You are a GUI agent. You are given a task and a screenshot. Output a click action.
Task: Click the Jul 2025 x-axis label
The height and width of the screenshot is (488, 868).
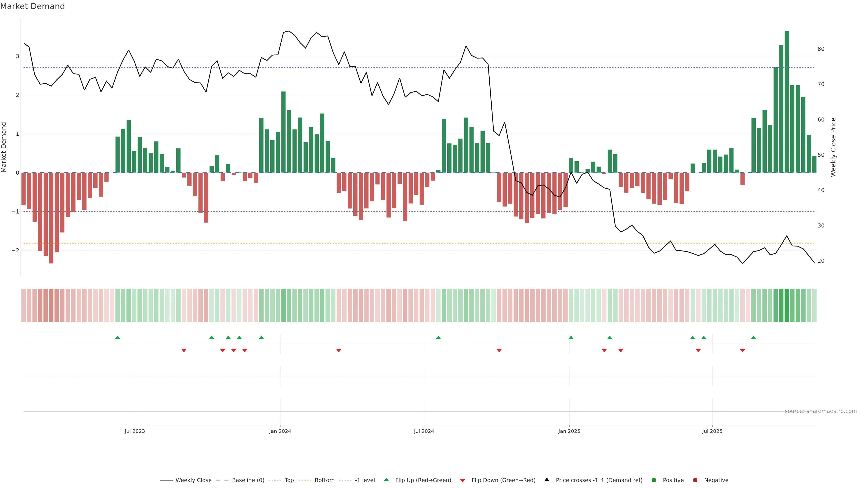coord(712,432)
